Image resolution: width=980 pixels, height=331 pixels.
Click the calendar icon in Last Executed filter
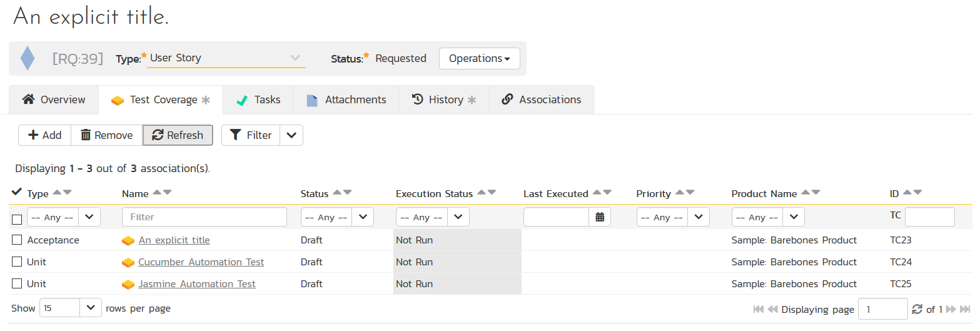click(600, 217)
